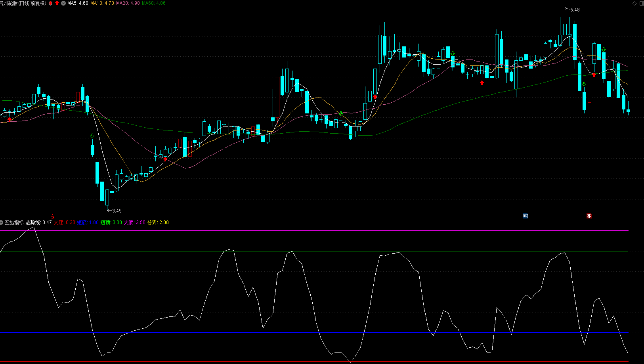The image size is (644, 364).
Task: Click the magenta 大顶: 3.50 label
Action: pos(135,222)
